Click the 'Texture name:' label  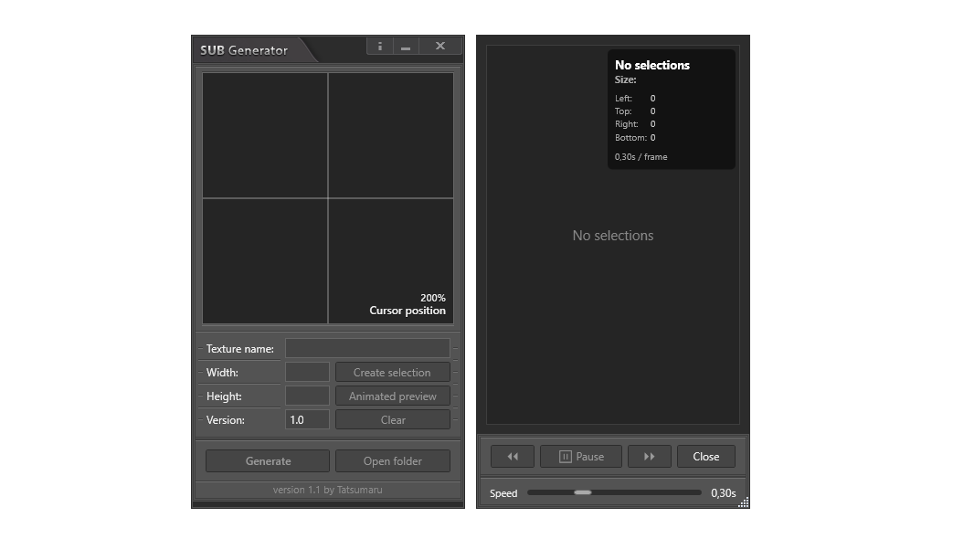coord(240,349)
